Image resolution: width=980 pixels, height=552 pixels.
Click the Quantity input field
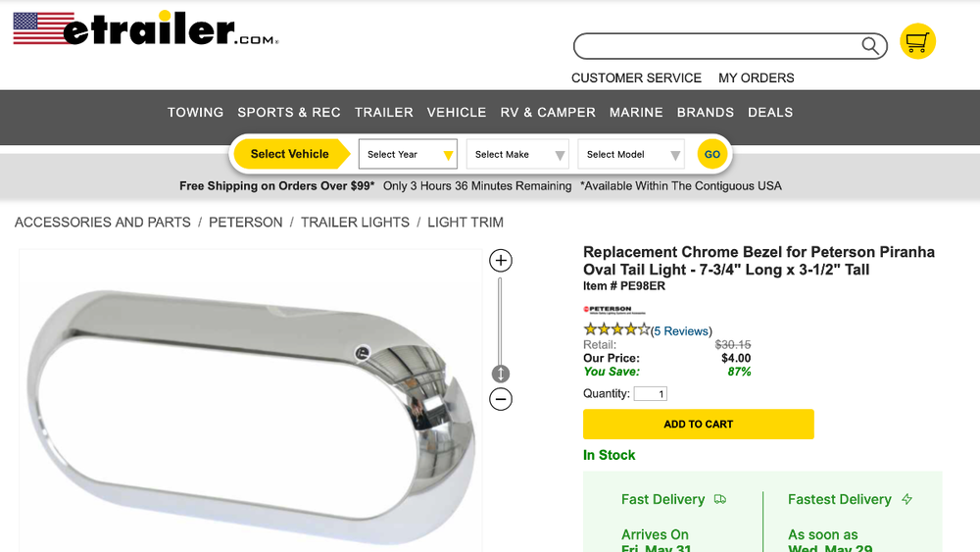click(650, 394)
